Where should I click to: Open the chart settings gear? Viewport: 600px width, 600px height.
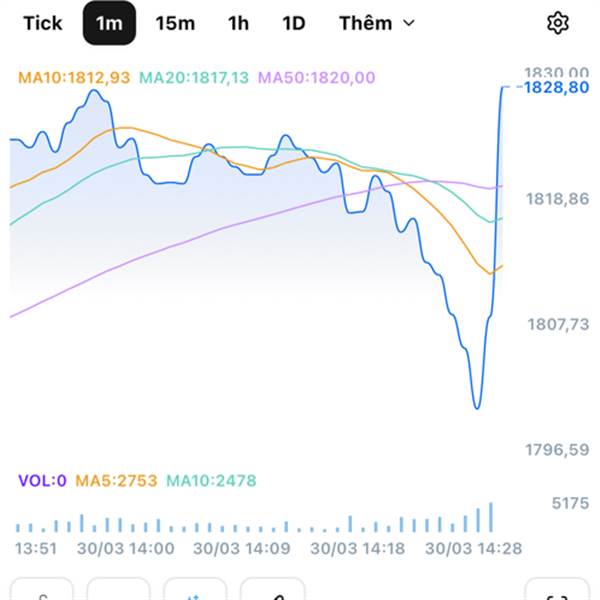557,23
